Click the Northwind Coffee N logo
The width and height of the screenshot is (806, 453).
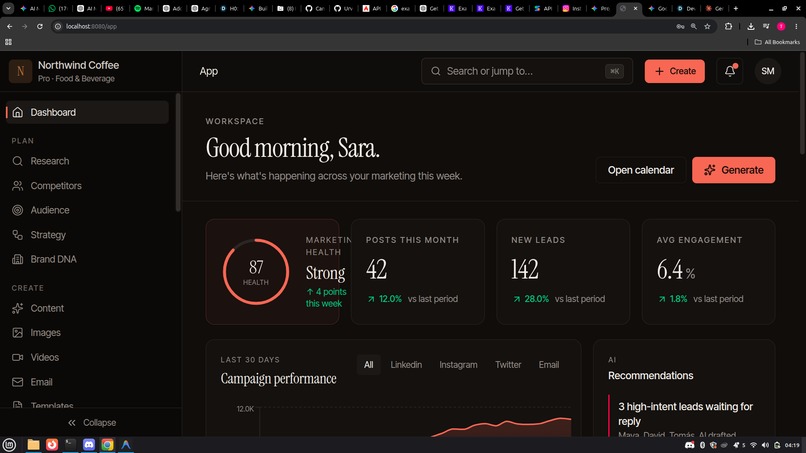coord(21,71)
